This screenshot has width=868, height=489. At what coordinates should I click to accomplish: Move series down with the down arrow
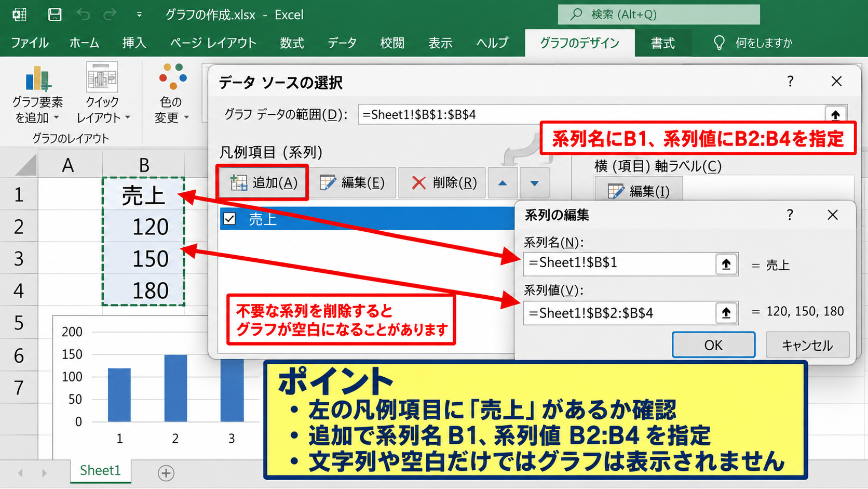point(535,183)
